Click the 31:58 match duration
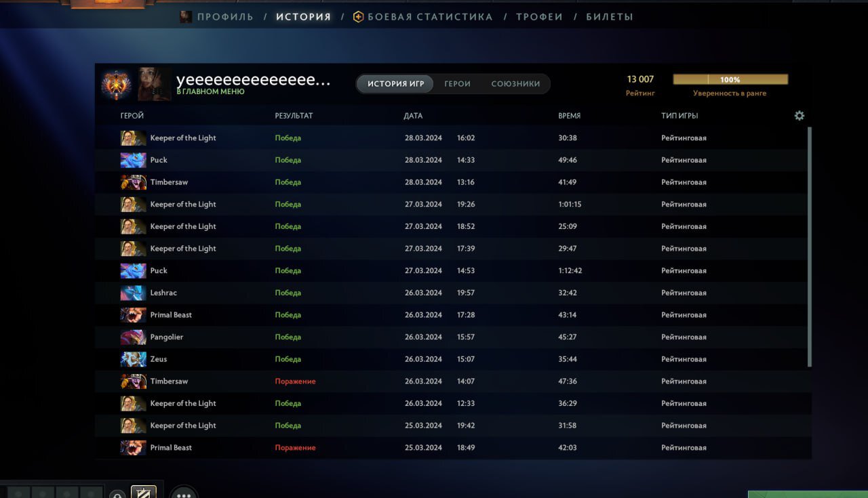This screenshot has width=868, height=498. (568, 426)
